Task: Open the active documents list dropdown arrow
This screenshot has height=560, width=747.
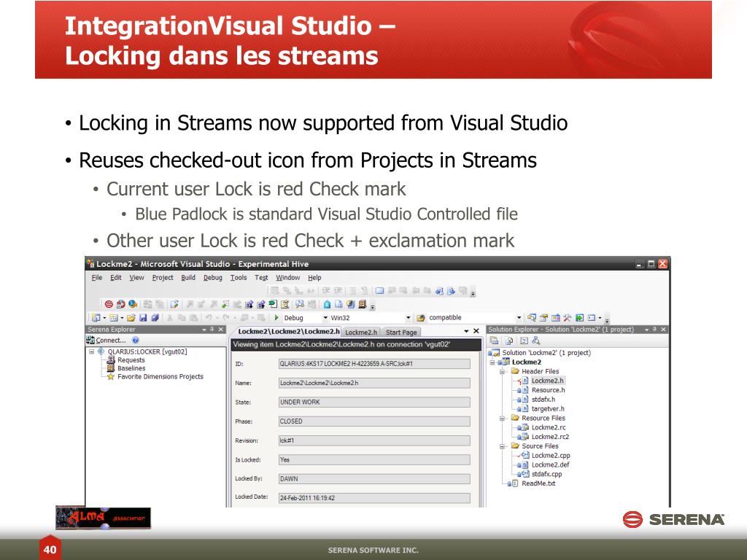Action: (466, 331)
